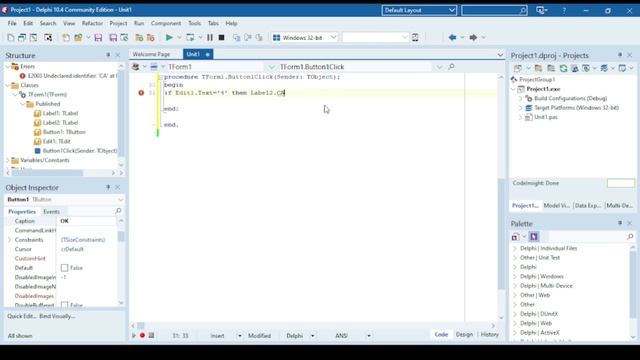
Task: Click Add File to Project icon
Action: click(139, 38)
